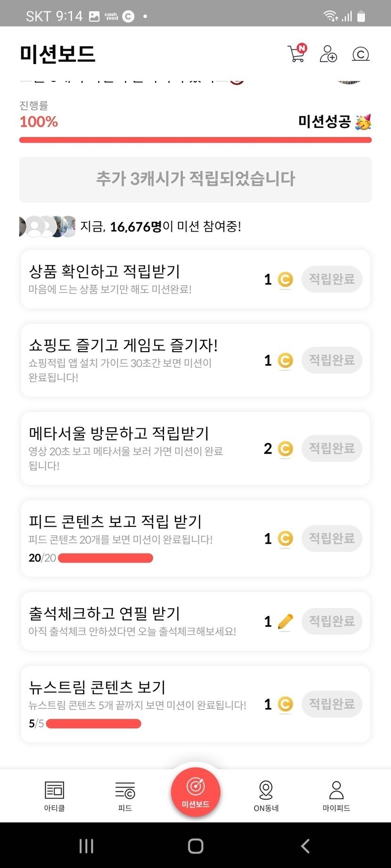Image resolution: width=391 pixels, height=868 pixels.
Task: Tap the participant avatars thumbnail group
Action: (x=47, y=226)
